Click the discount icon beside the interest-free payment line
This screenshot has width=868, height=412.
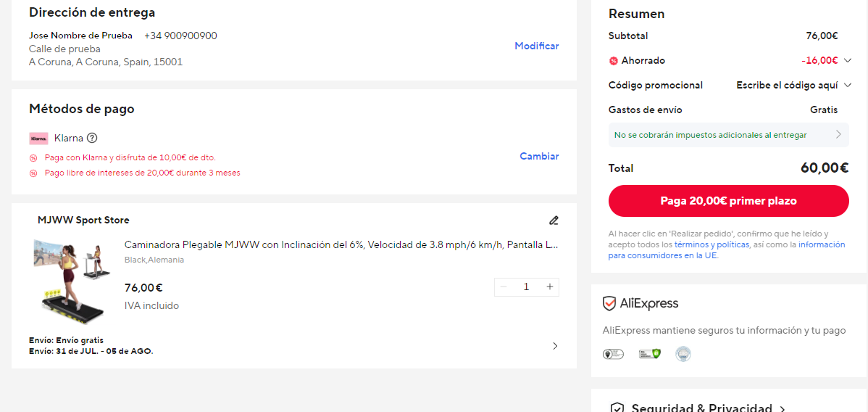click(33, 173)
